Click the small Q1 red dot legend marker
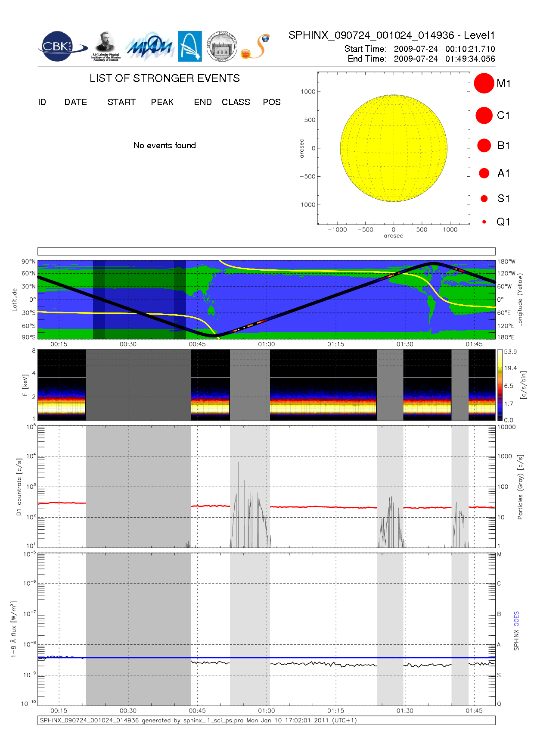This screenshot has height=756, width=534. [x=484, y=222]
